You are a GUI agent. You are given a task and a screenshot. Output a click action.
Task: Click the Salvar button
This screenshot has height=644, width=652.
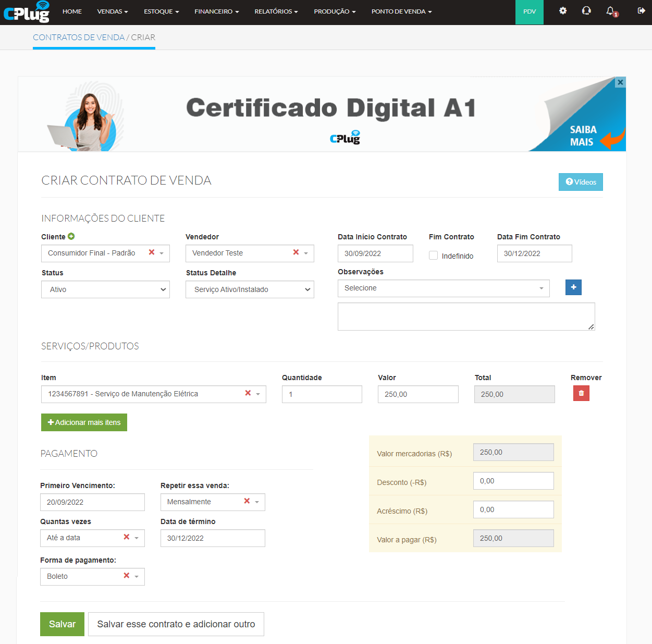click(62, 624)
